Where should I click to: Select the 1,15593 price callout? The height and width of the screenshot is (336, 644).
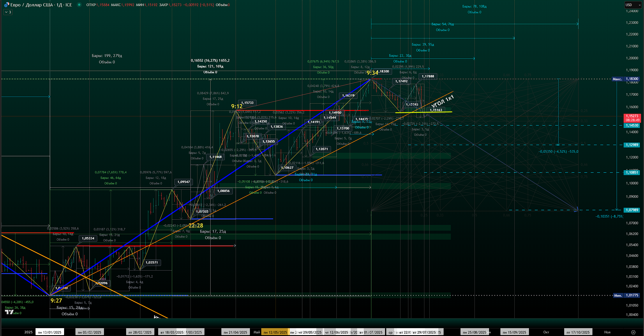click(x=412, y=104)
